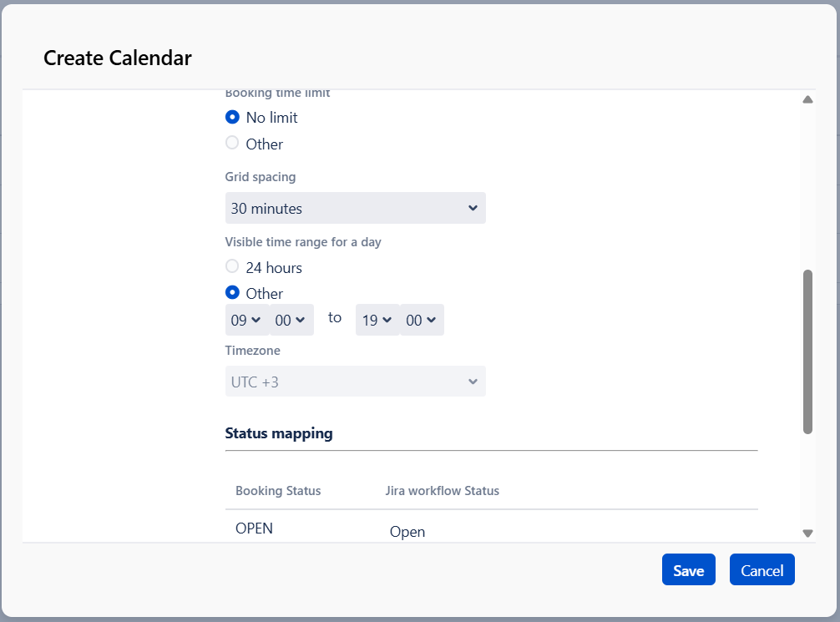This screenshot has width=840, height=622.
Task: Click the scrollbar down arrow
Action: tap(807, 533)
